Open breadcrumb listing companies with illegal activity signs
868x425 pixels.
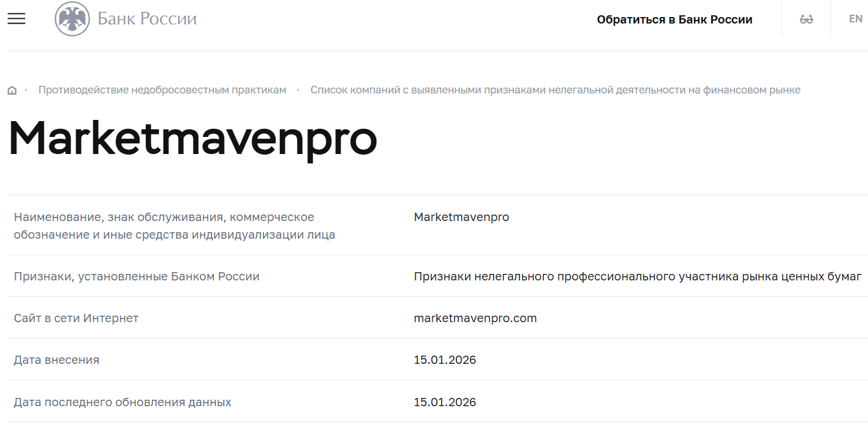click(x=555, y=89)
